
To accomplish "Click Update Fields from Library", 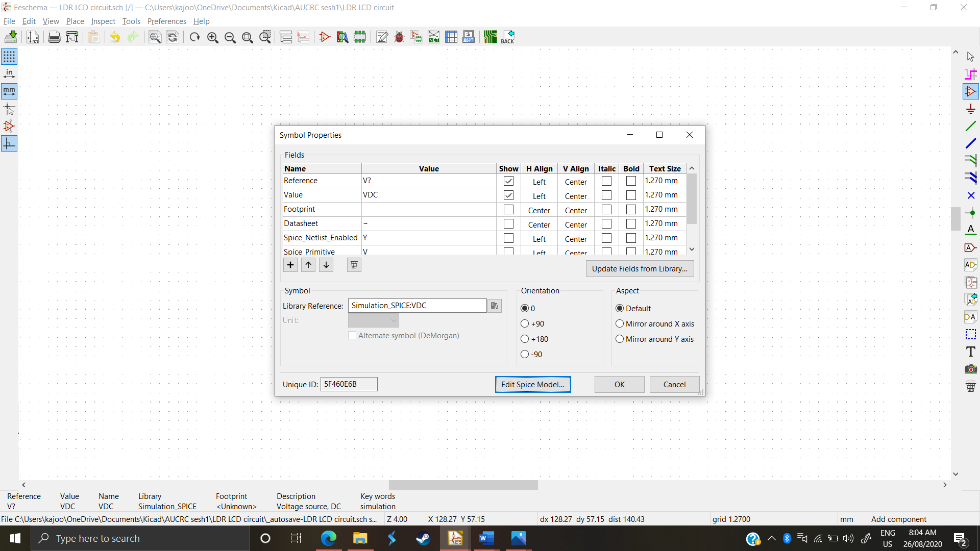I will [640, 268].
